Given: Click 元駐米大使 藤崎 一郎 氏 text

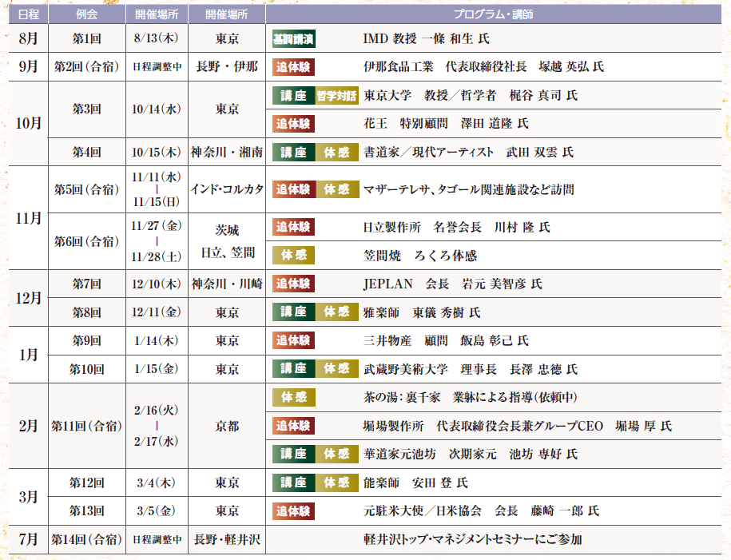Looking at the screenshot, I should click(x=481, y=511).
